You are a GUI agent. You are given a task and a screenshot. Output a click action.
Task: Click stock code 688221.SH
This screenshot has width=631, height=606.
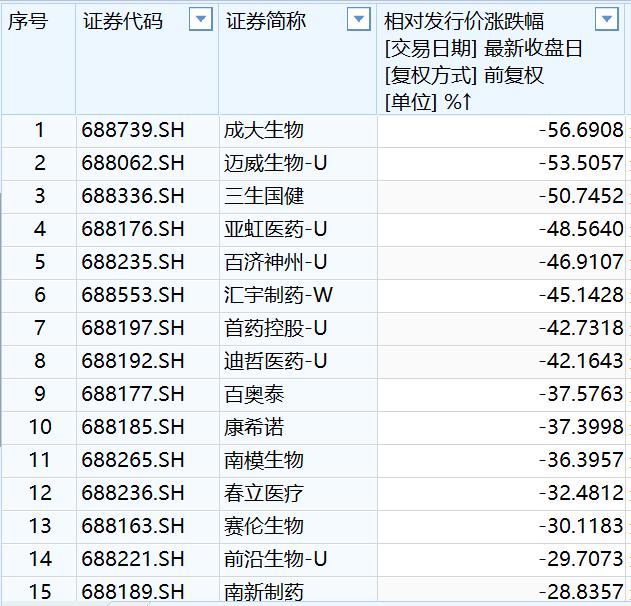point(133,559)
